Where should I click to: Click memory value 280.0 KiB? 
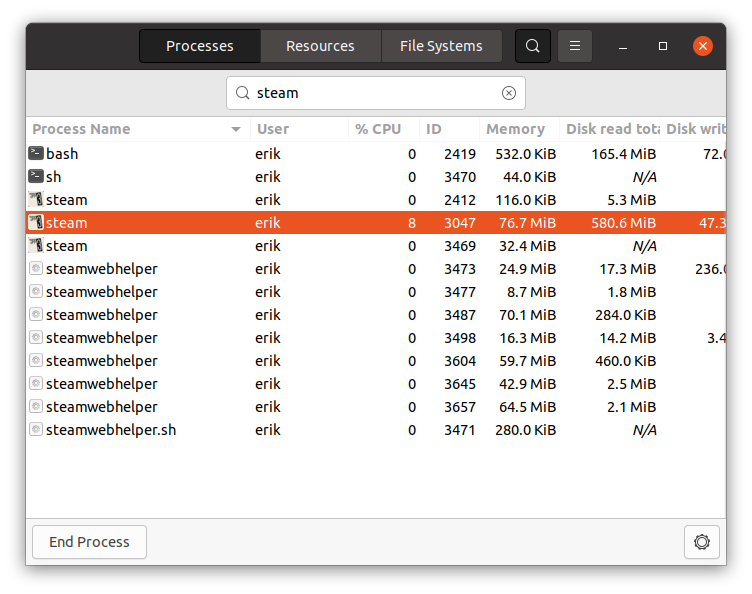[526, 430]
